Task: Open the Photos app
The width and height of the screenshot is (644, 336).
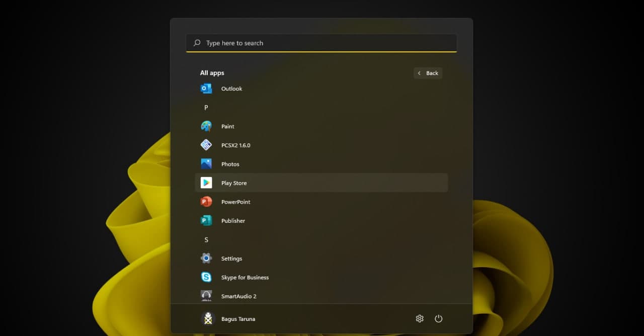Action: (230, 164)
